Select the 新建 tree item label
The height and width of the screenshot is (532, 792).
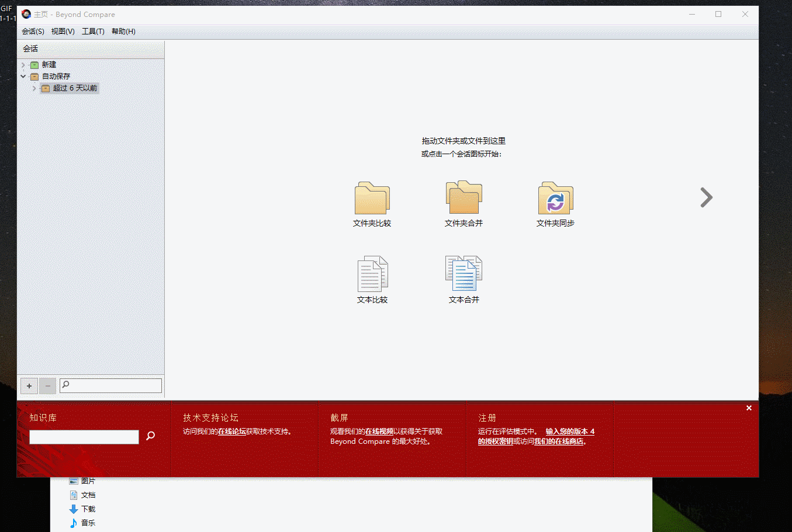pos(49,65)
